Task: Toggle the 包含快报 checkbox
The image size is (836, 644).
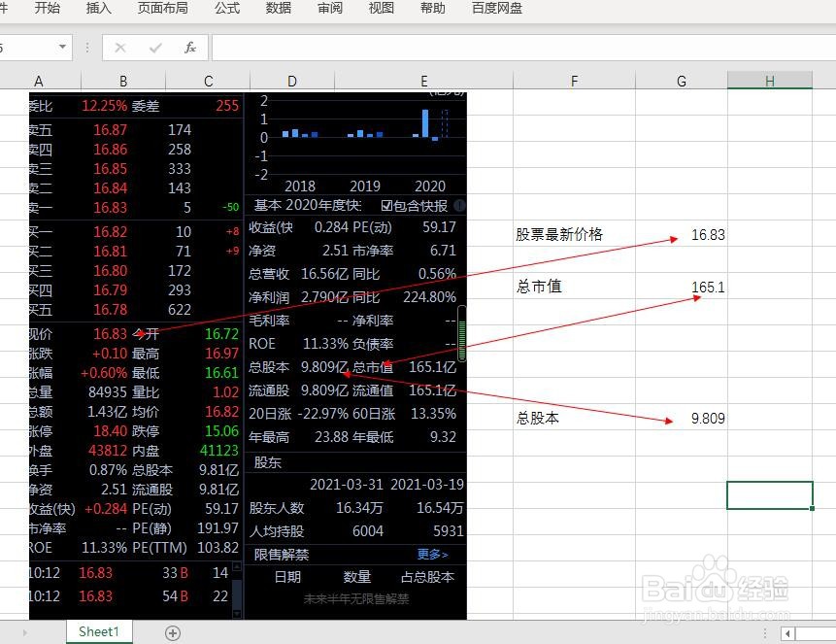Action: pyautogui.click(x=386, y=206)
